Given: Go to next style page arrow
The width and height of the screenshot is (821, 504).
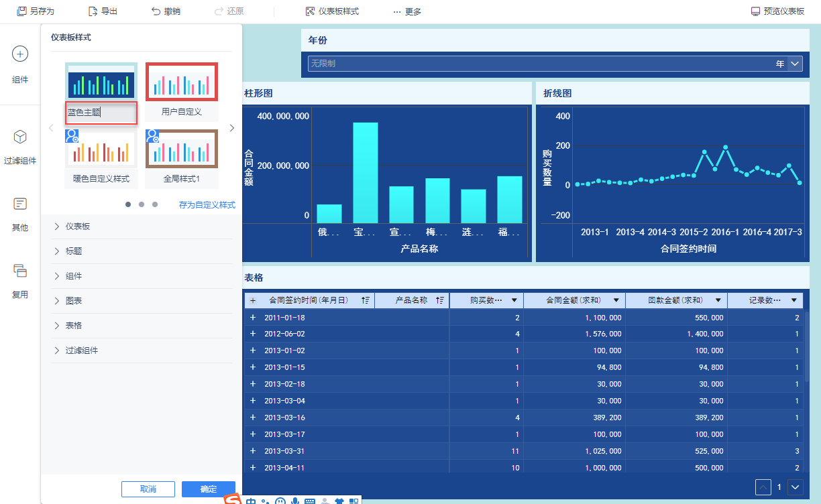Looking at the screenshot, I should pyautogui.click(x=232, y=128).
